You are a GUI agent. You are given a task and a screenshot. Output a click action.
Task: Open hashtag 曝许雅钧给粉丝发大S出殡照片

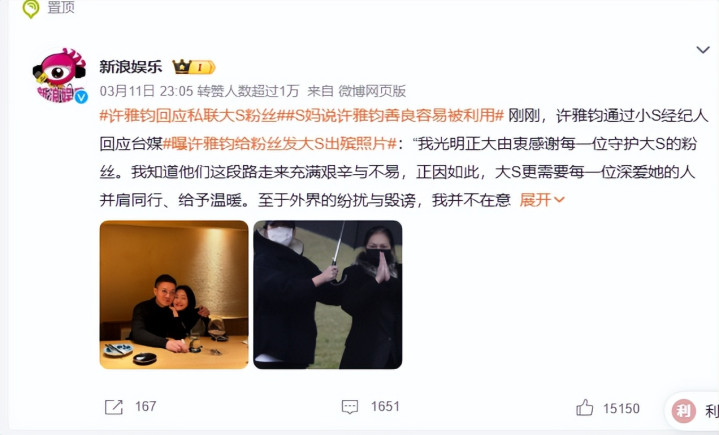click(x=280, y=144)
